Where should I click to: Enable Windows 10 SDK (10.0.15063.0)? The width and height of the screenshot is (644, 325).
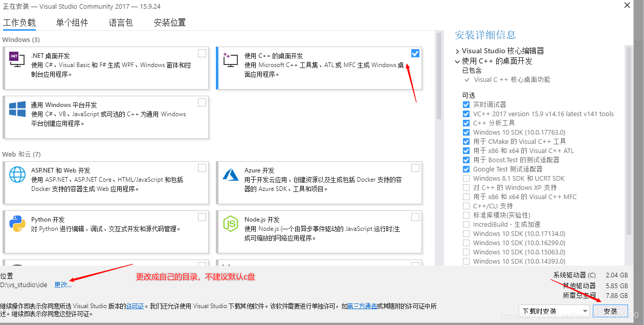tap(466, 252)
